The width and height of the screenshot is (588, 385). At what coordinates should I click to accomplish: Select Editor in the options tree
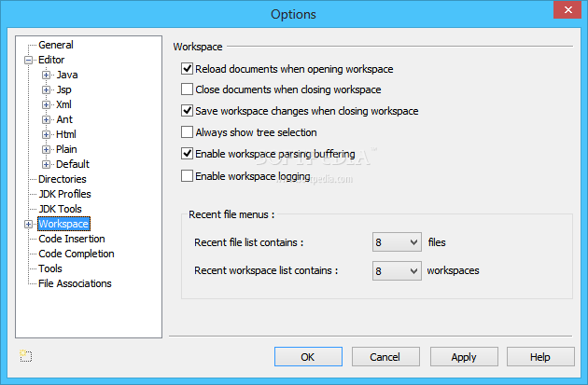pos(51,60)
